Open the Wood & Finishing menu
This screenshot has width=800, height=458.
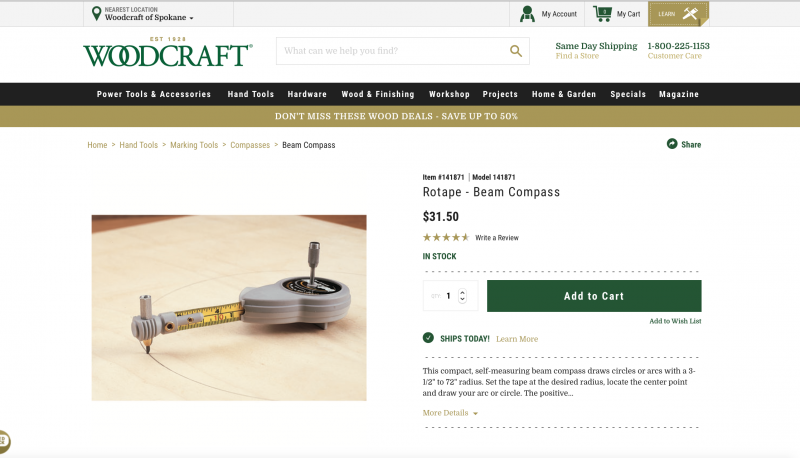[378, 94]
